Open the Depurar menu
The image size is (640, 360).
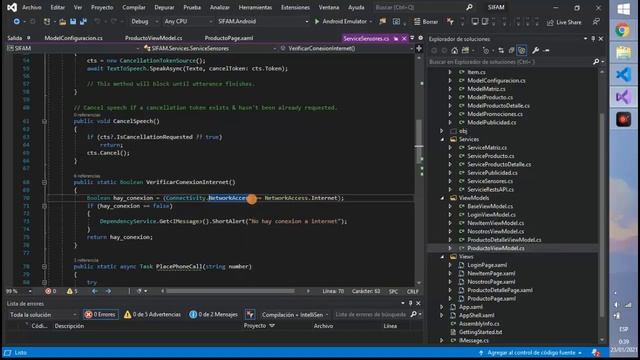[164, 7]
